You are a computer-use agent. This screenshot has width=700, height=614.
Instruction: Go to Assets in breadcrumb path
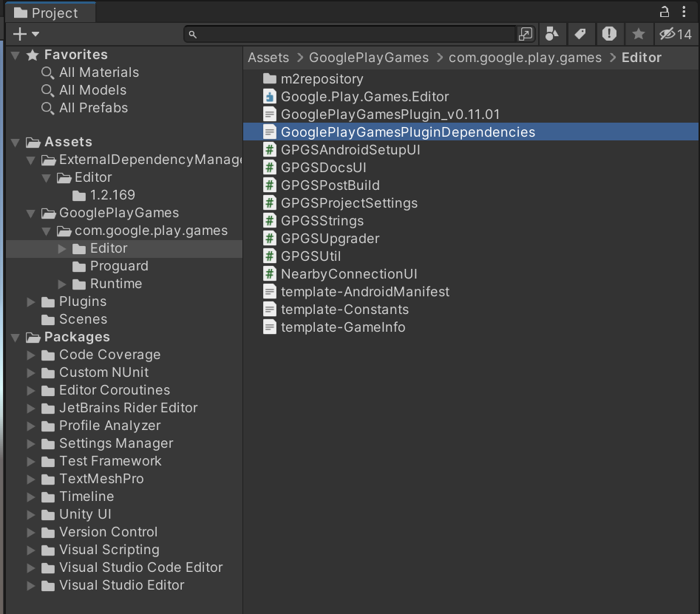point(268,58)
